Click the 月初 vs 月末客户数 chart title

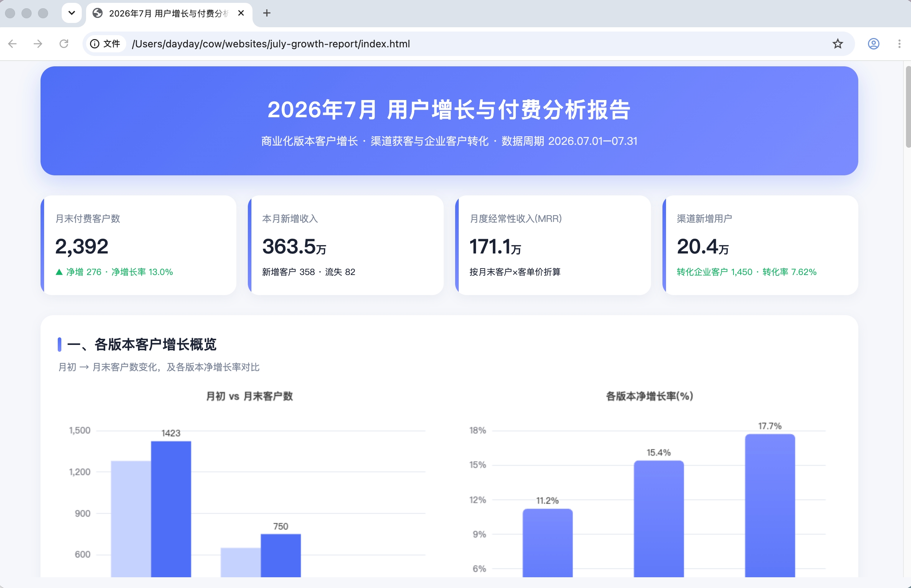[249, 396]
